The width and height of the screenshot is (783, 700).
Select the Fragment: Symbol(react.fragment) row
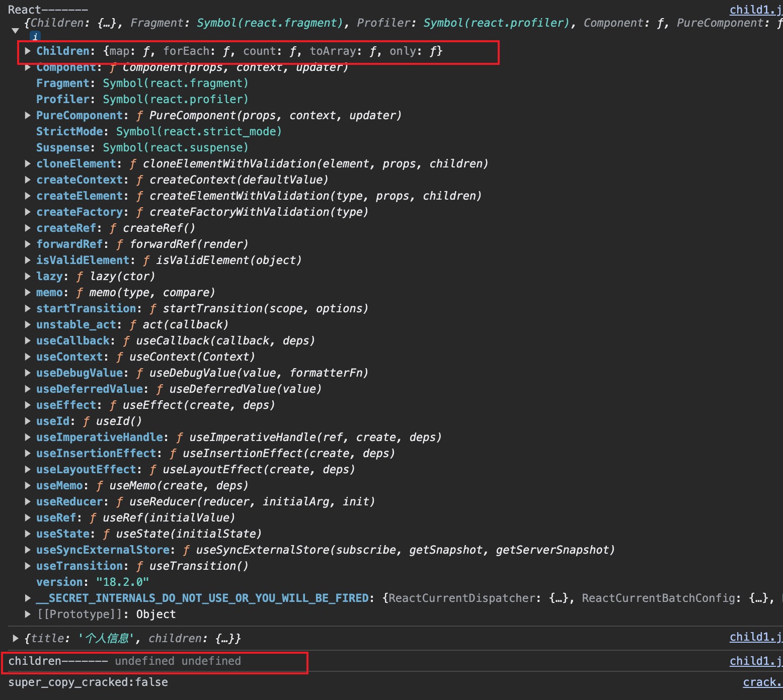[x=142, y=83]
